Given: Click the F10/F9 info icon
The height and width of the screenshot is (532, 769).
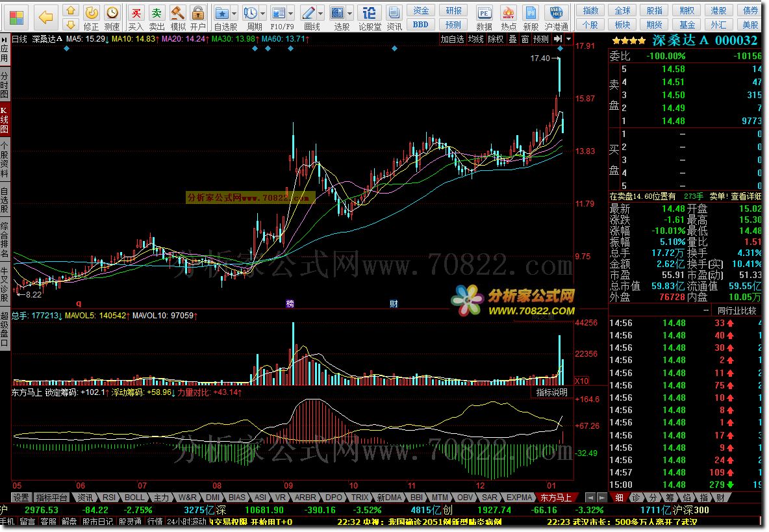Looking at the screenshot, I should pyautogui.click(x=279, y=17).
